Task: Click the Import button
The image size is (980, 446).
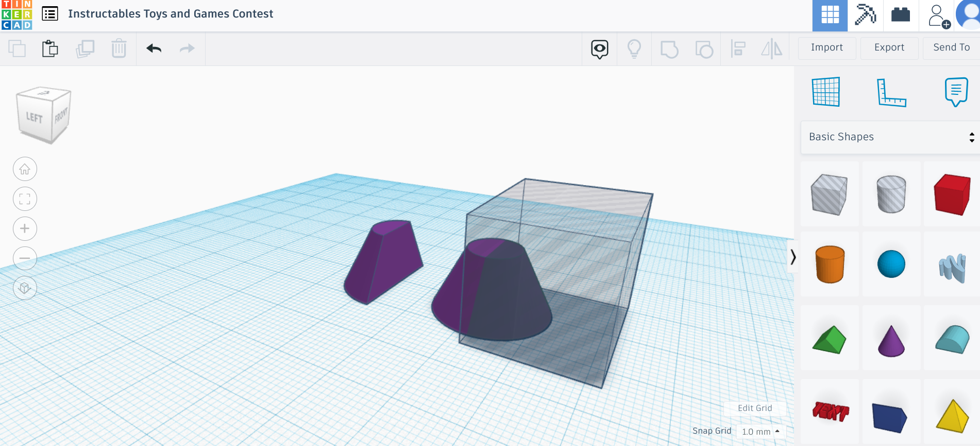Action: [827, 48]
